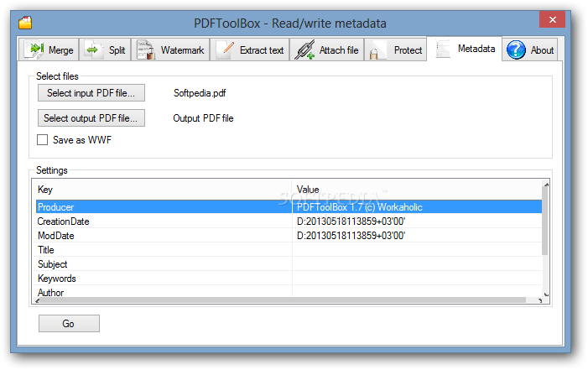Image resolution: width=588 pixels, height=370 pixels.
Task: Click the PDFToolBox 1.7 (c) Workaholic value
Action: 359,206
